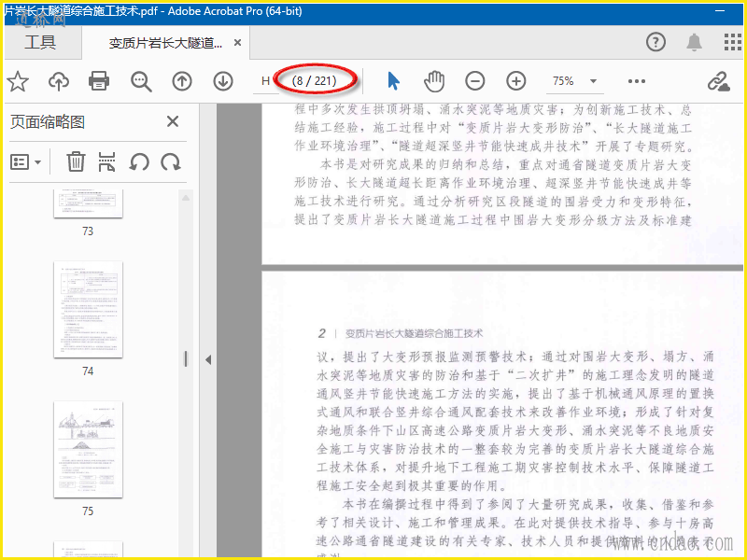Screen dimensions: 747x560
Task: Click the upload to cloud icon
Action: (x=59, y=81)
